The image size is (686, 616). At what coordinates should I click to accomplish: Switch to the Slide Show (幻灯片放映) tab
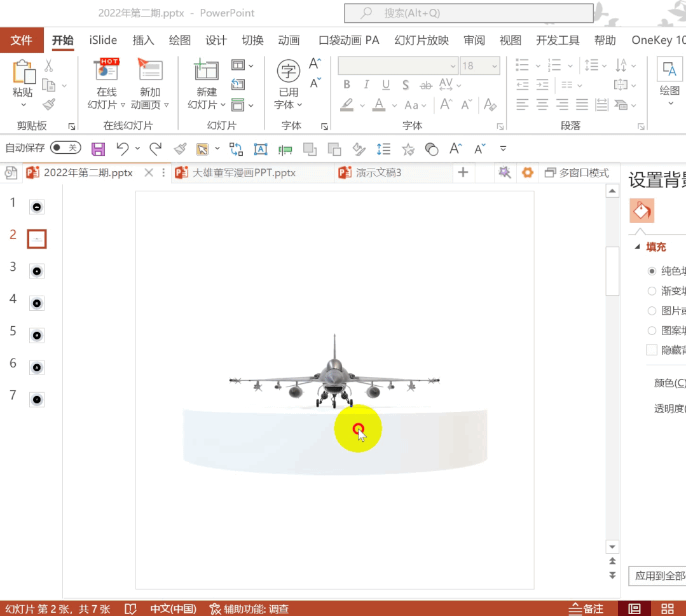click(422, 40)
